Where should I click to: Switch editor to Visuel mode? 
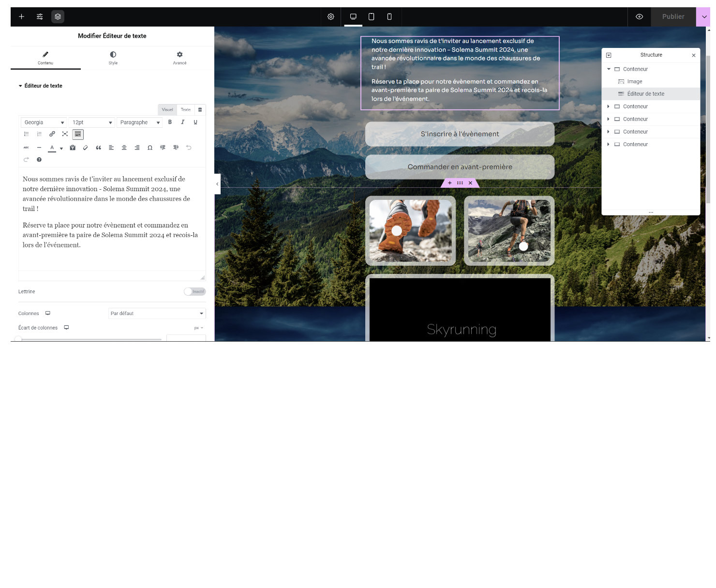pyautogui.click(x=167, y=110)
